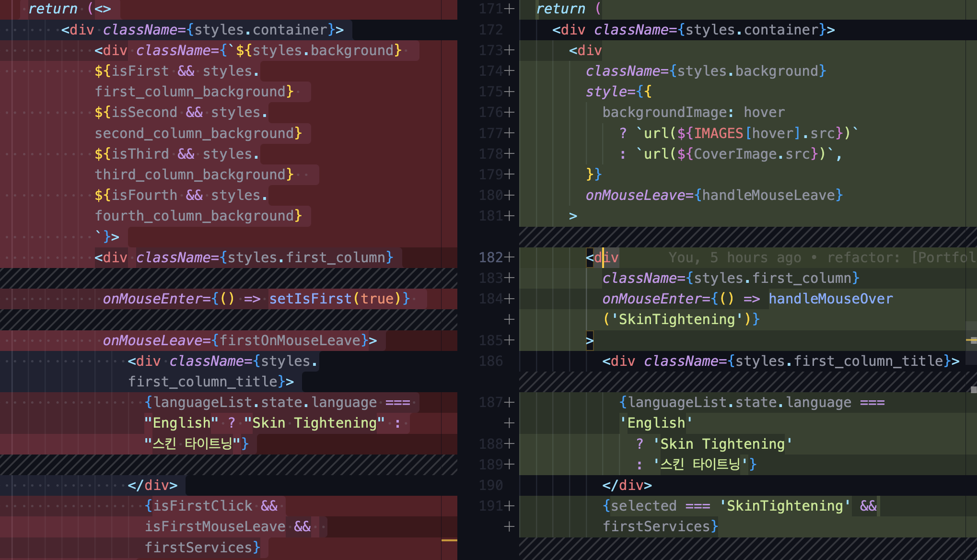Click the plus marker beside line 176
The image size is (977, 560).
(x=510, y=112)
